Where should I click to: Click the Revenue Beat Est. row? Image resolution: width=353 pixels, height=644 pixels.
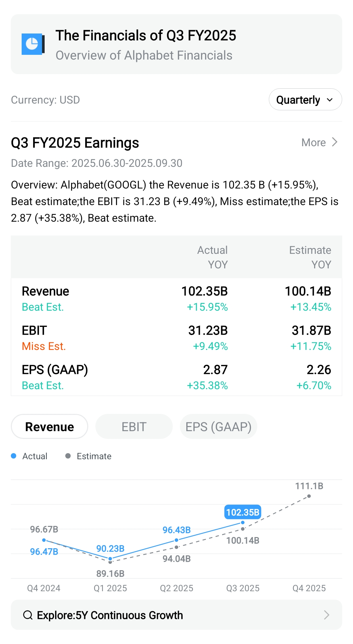(x=176, y=299)
